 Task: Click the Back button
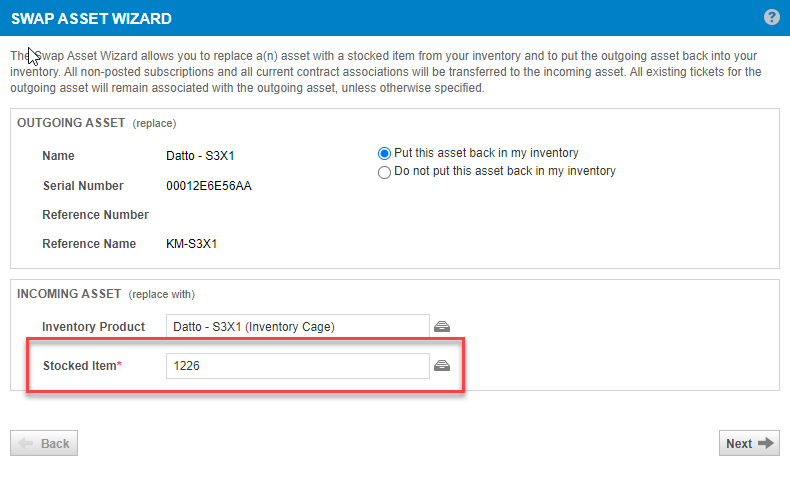click(44, 443)
